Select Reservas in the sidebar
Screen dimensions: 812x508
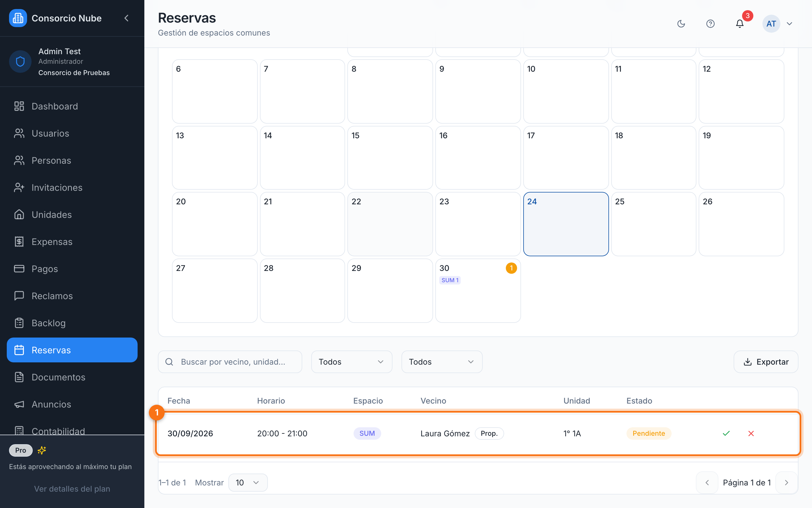(72, 350)
